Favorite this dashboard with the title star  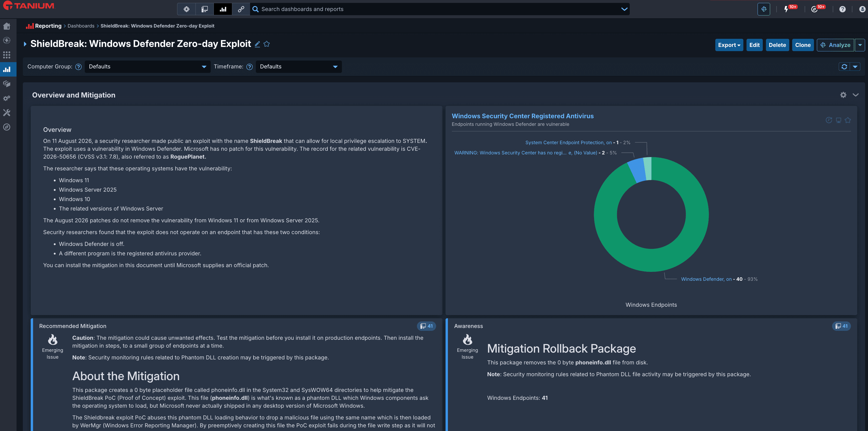267,44
